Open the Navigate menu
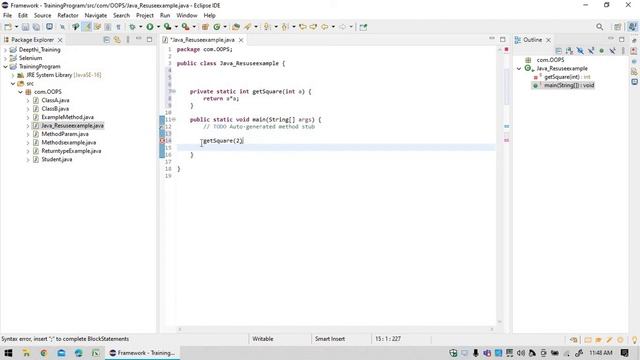This screenshot has width=640, height=360. coord(96,16)
